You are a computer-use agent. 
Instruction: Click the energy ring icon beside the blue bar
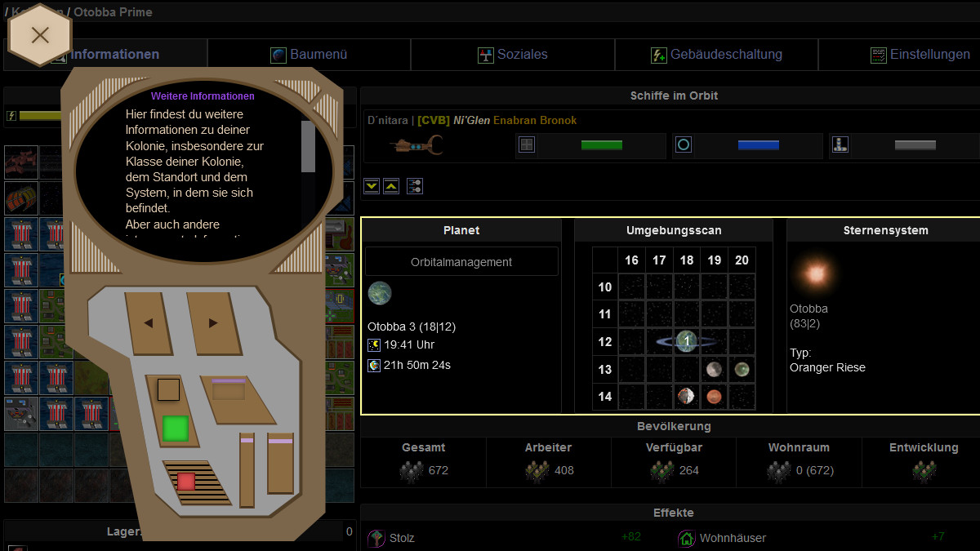684,144
